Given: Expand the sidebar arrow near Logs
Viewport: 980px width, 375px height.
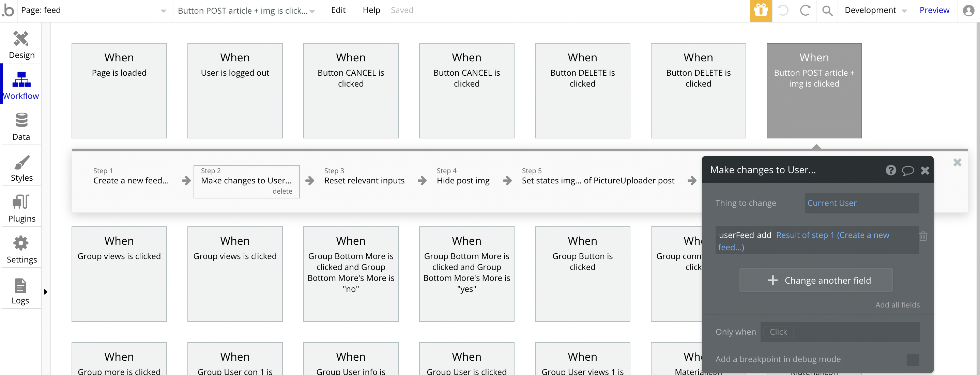Looking at the screenshot, I should tap(46, 291).
